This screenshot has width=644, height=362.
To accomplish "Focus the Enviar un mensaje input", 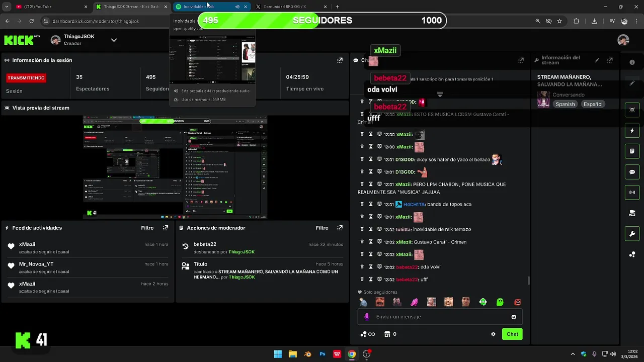I will click(x=440, y=317).
